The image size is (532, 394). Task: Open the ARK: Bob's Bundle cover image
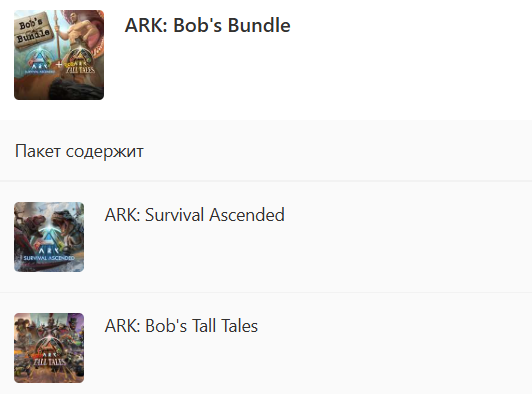59,55
